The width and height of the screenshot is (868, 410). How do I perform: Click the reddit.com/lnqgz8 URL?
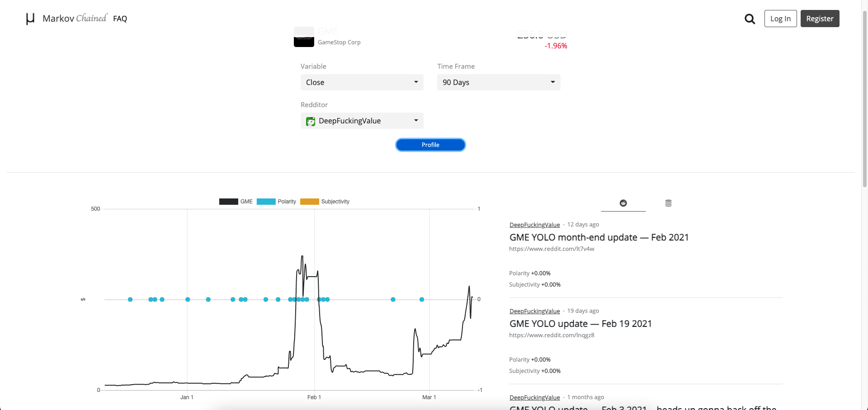pos(552,335)
